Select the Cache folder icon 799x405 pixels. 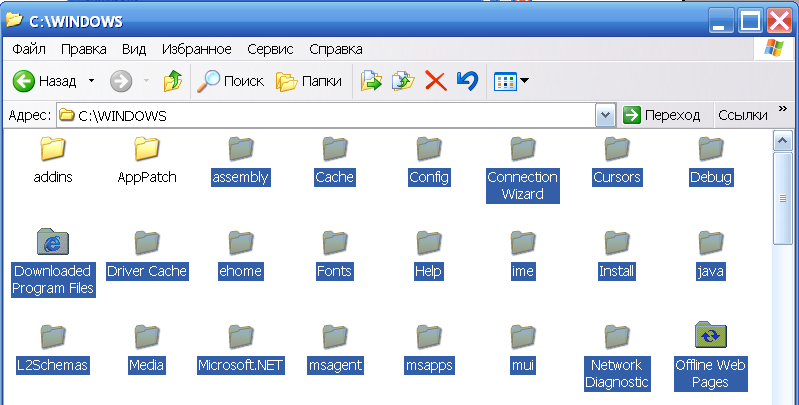coord(335,149)
